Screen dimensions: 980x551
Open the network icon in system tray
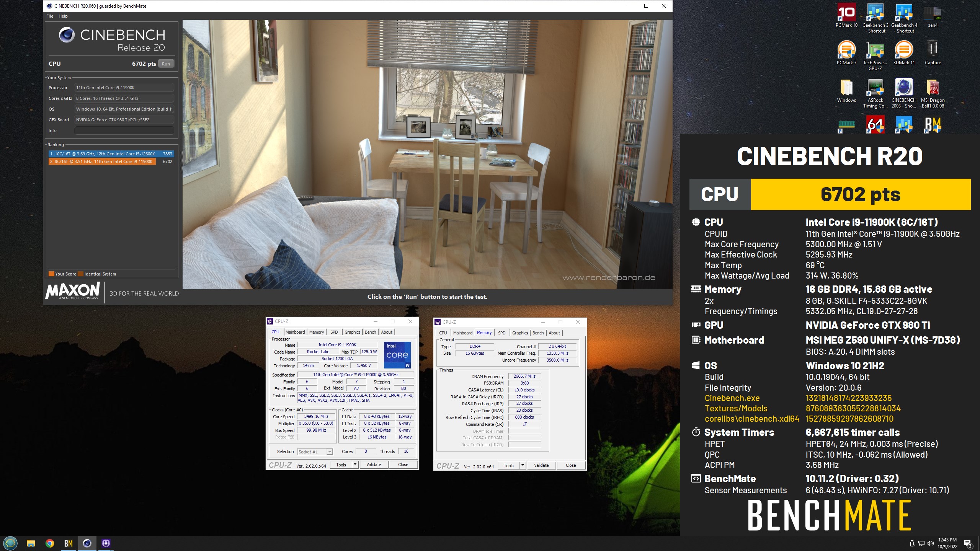tap(921, 543)
